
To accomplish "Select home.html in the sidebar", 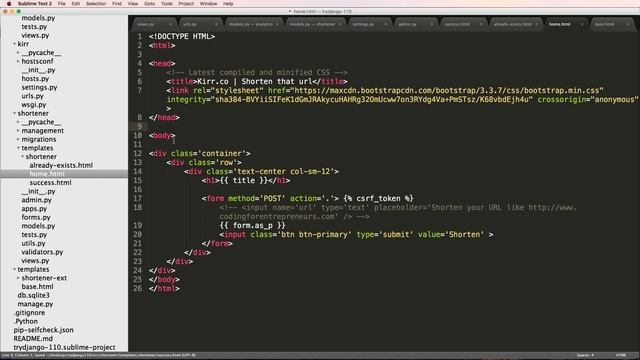I will click(47, 174).
